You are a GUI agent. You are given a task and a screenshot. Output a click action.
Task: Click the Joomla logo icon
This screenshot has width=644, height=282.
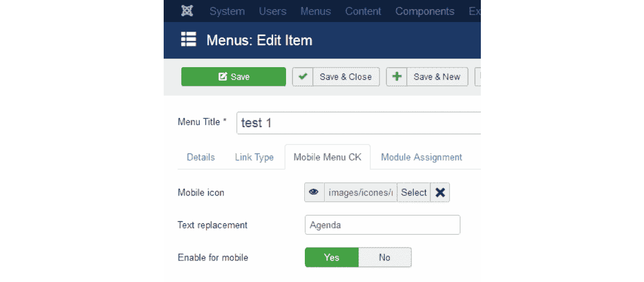tap(187, 11)
